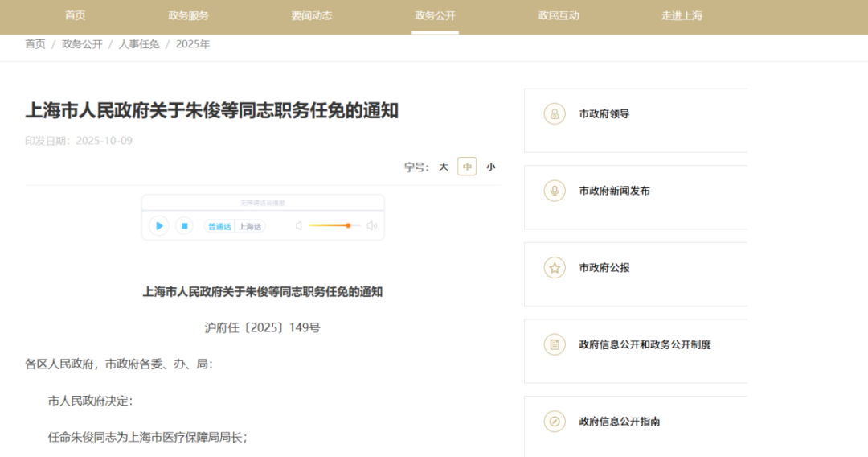This screenshot has height=457, width=868.
Task: Open 市政府公报 sidebar link
Action: point(604,268)
